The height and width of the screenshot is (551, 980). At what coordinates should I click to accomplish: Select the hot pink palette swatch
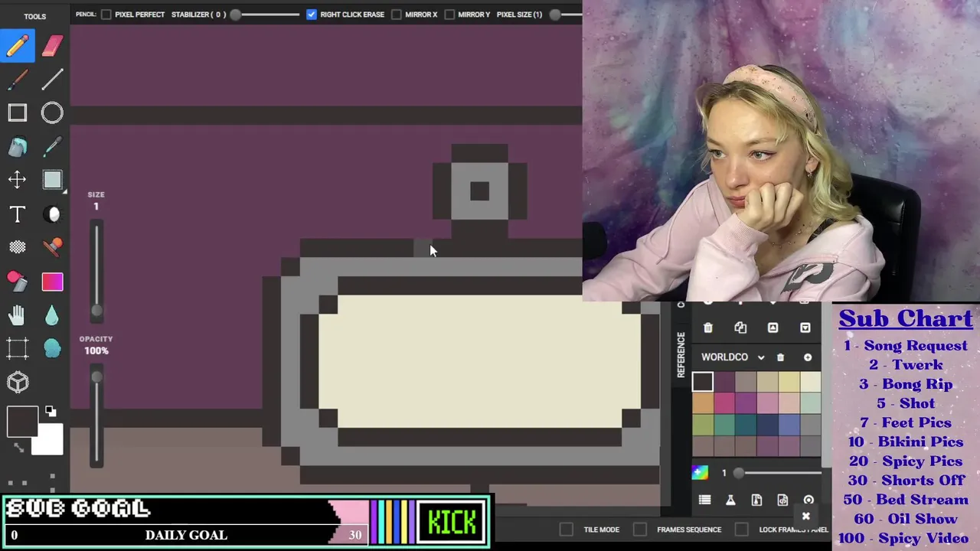point(724,403)
